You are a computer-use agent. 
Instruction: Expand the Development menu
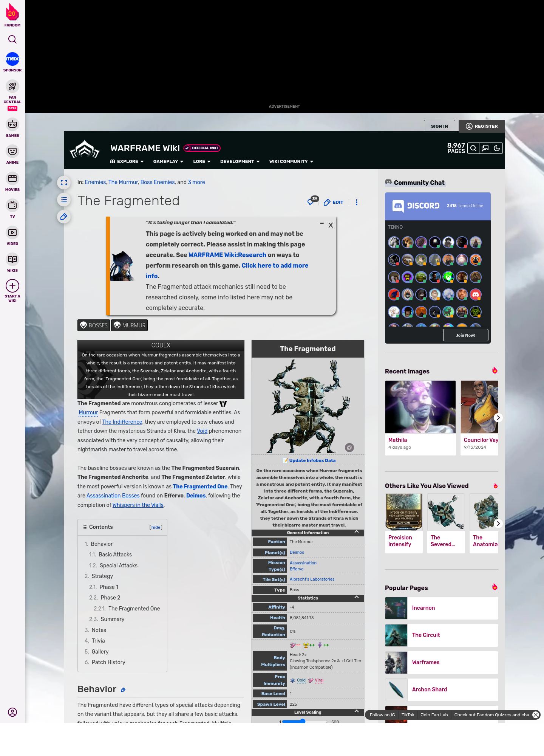(x=240, y=161)
